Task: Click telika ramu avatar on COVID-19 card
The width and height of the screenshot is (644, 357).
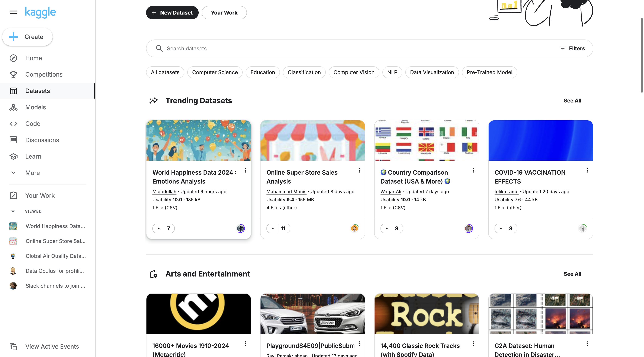Action: [583, 228]
